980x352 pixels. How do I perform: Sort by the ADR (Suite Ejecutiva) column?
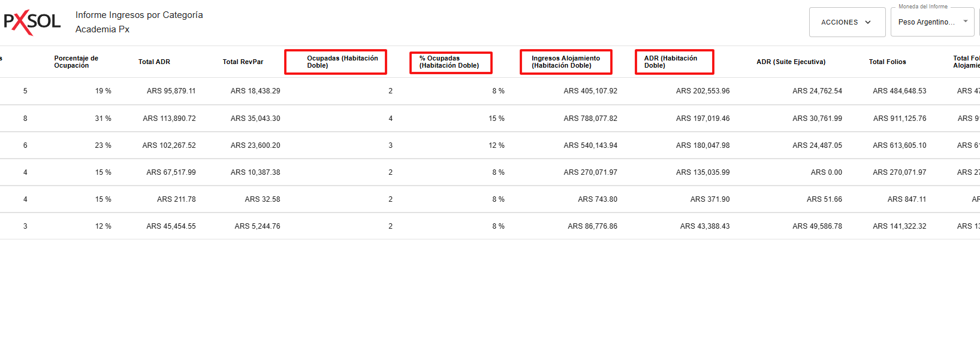click(790, 62)
